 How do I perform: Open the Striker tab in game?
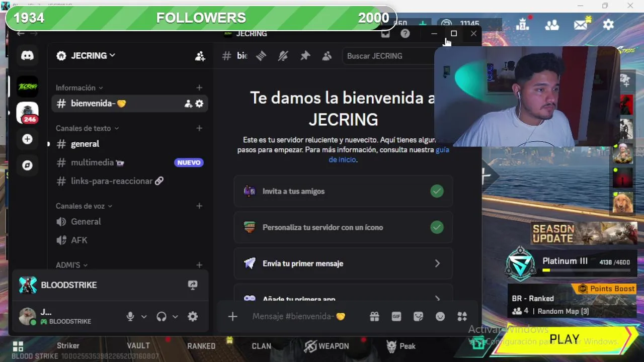click(68, 345)
